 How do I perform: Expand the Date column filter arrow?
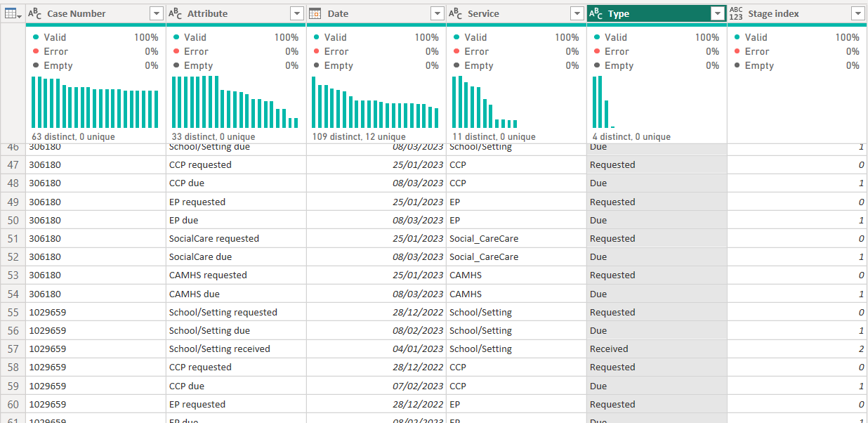[x=438, y=13]
